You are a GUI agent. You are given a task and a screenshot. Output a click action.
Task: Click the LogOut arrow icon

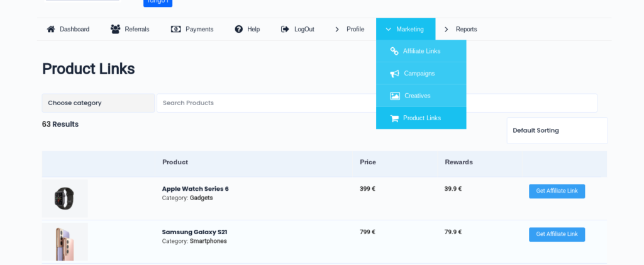click(285, 29)
